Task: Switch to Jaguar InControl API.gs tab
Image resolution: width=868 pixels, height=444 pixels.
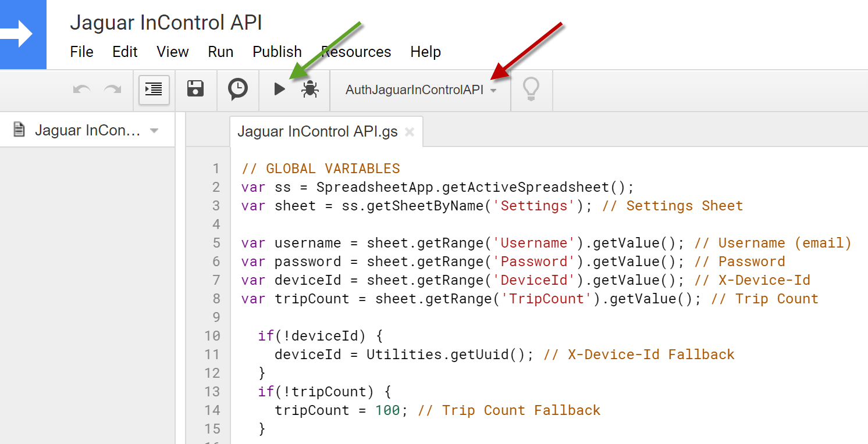Action: coord(318,132)
